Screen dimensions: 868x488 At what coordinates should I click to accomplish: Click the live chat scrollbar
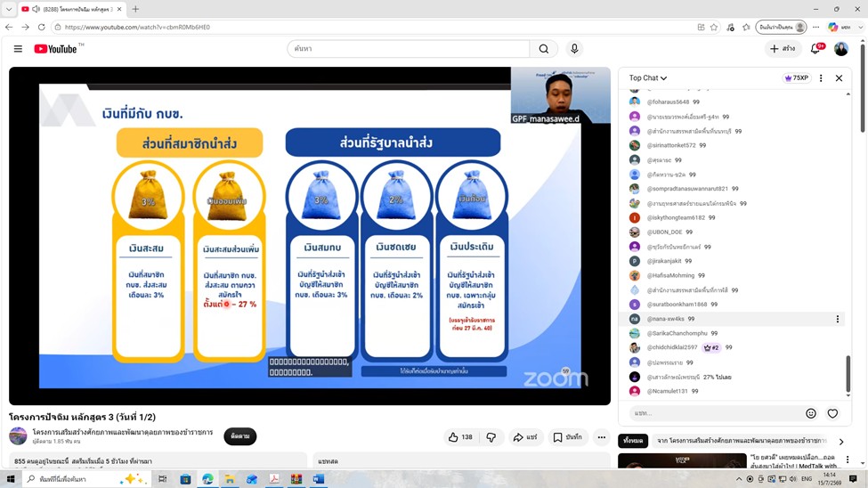848,374
